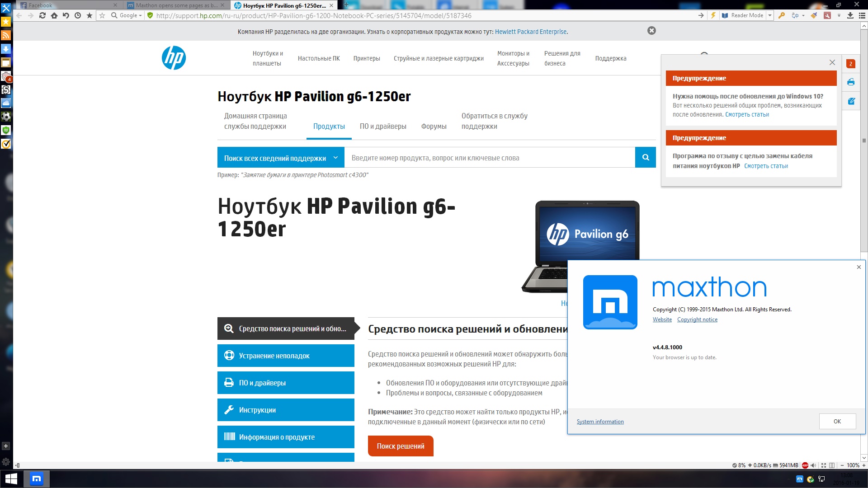Open the Windows Start button
Screen dimensions: 868x488
[x=11, y=479]
